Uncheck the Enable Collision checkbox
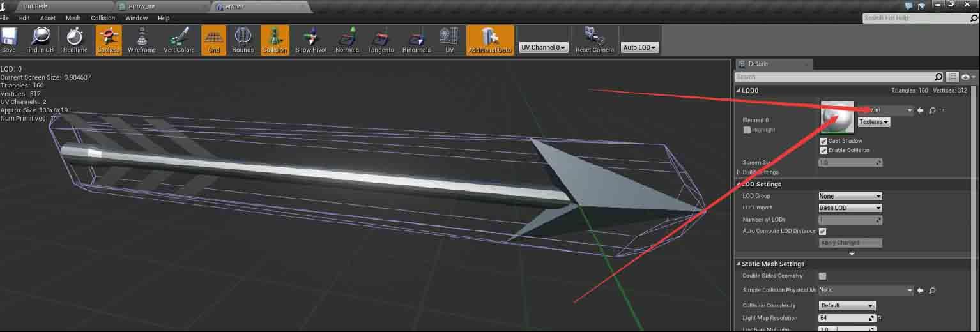The width and height of the screenshot is (980, 332). [823, 151]
